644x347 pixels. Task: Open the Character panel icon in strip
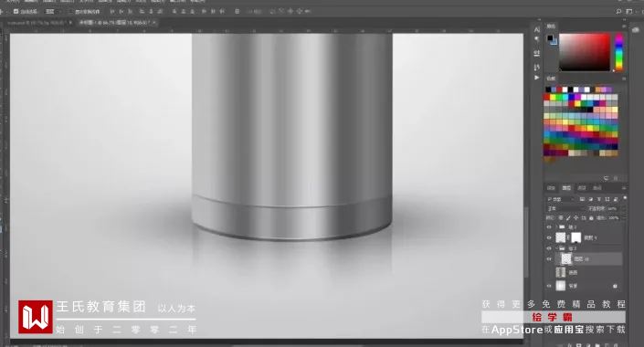coord(537,29)
